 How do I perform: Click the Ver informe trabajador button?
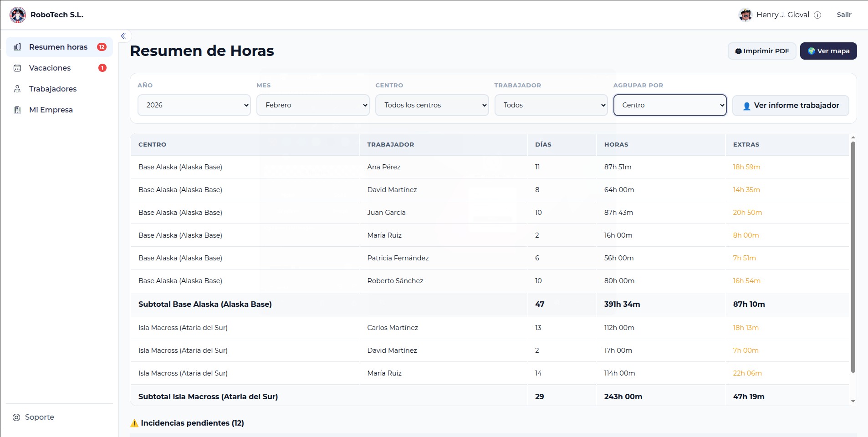point(790,106)
